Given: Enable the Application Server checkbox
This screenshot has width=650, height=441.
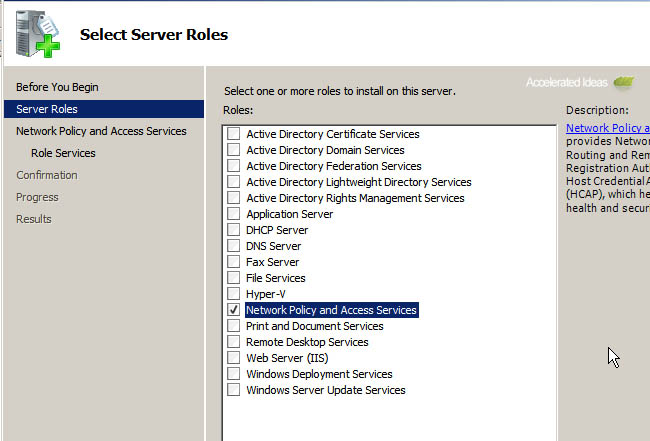Looking at the screenshot, I should (233, 213).
